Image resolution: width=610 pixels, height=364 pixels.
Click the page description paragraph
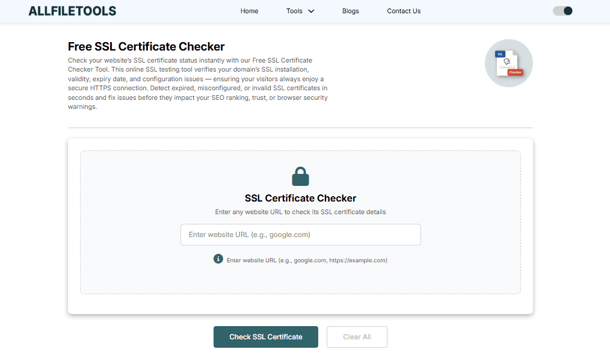coord(197,84)
